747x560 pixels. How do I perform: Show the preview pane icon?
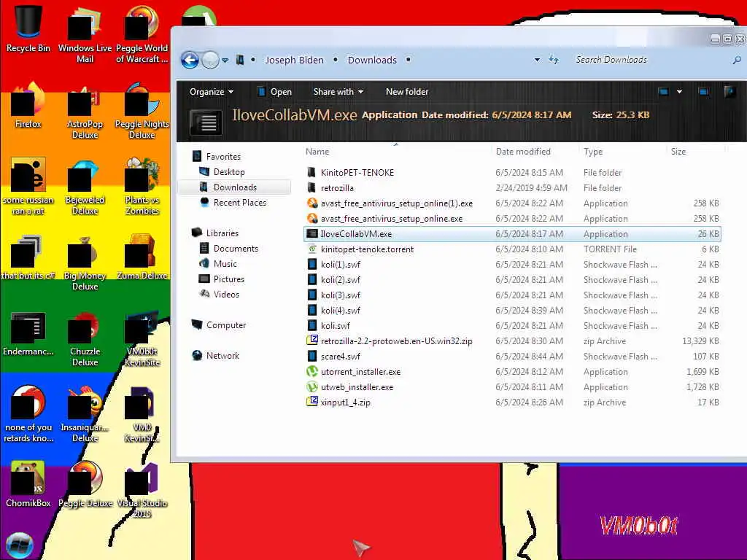(x=703, y=91)
